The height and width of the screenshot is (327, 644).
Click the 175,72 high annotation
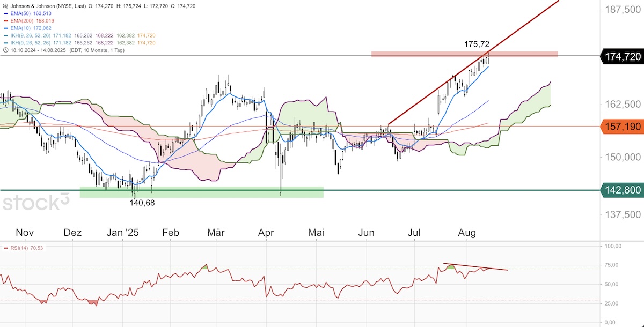(x=477, y=43)
